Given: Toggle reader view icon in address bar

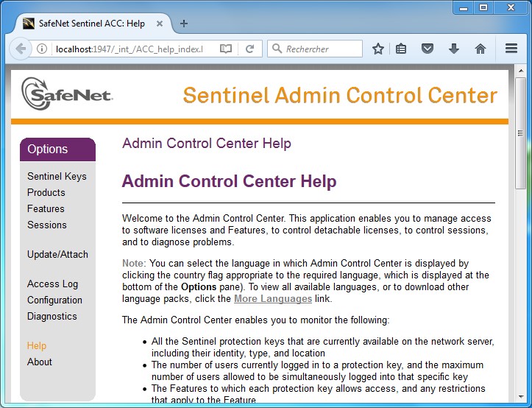Looking at the screenshot, I should (x=226, y=49).
